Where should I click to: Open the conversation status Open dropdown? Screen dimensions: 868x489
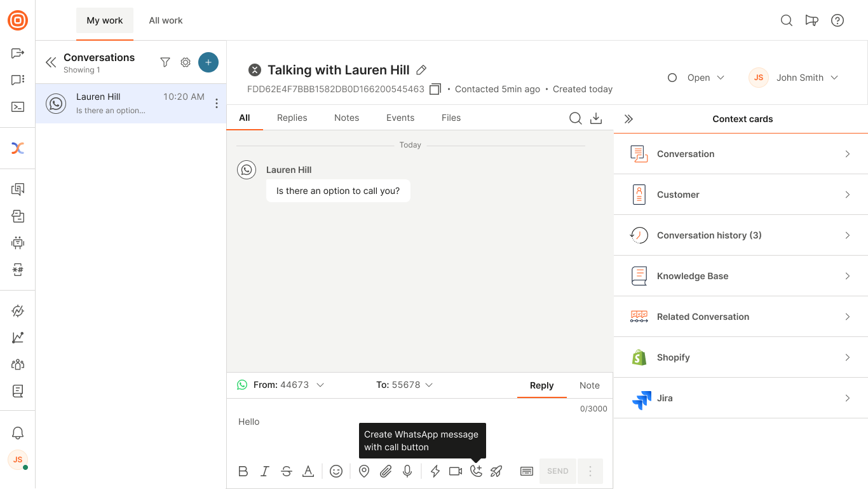coord(696,78)
